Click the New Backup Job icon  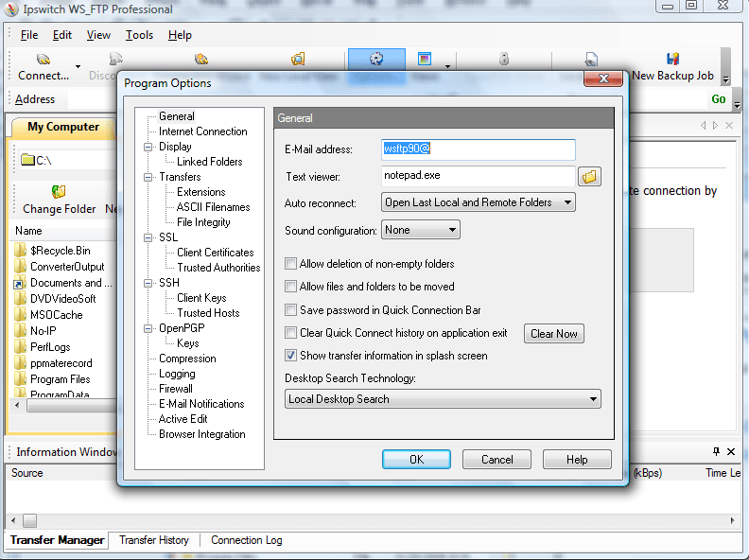pos(672,59)
